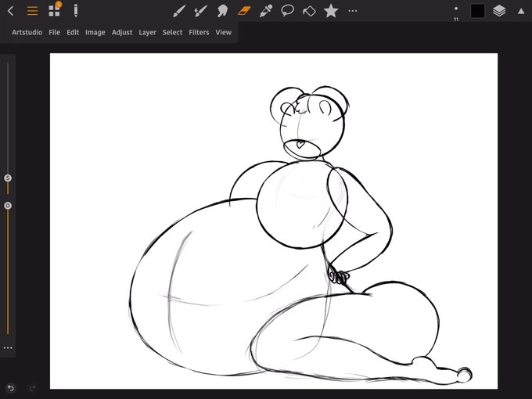Open the Artstudio menu
532x399 pixels.
(x=27, y=32)
